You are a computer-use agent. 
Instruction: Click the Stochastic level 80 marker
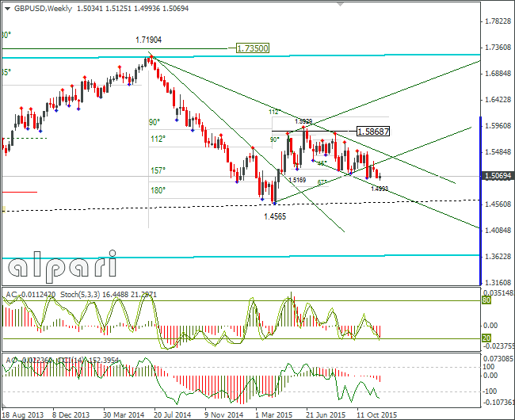coord(486,300)
